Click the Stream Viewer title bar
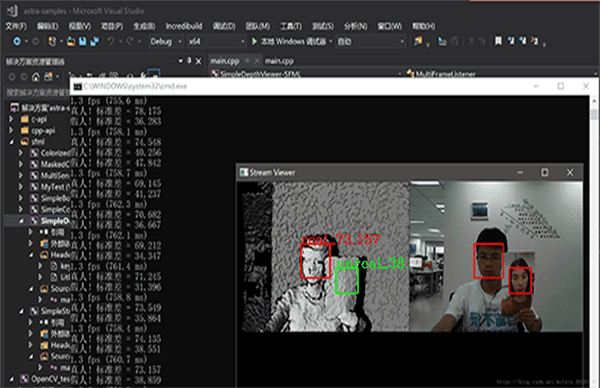 (x=409, y=173)
